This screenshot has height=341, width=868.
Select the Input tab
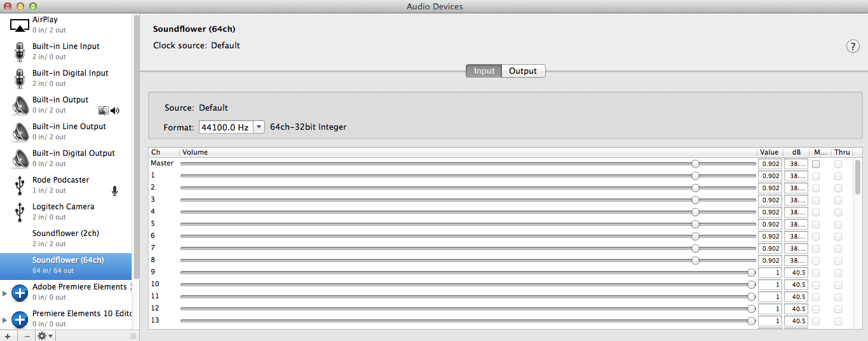click(x=484, y=71)
